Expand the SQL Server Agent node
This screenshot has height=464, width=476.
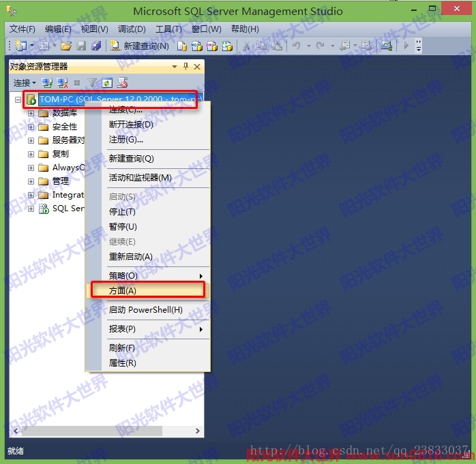(31, 208)
